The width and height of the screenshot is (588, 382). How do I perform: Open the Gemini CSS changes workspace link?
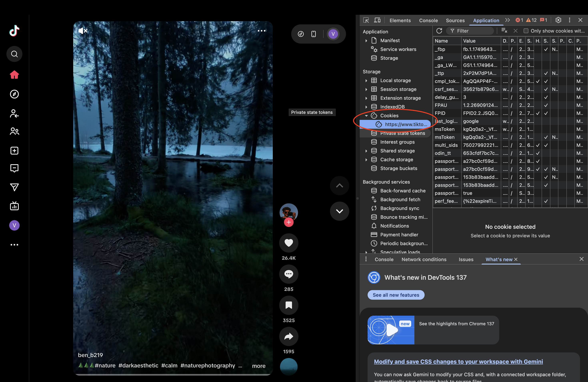[458, 361]
